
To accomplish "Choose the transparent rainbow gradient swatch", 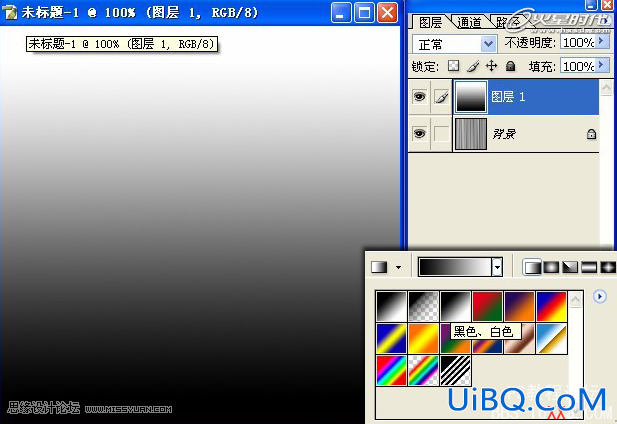I will click(x=423, y=371).
